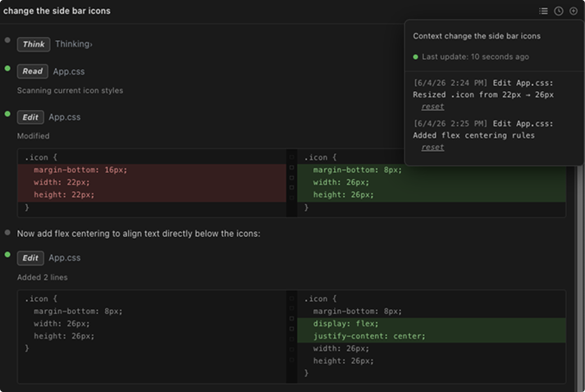Open App.css beside the Edit badge above Modified
The height and width of the screenshot is (392, 585).
65,117
